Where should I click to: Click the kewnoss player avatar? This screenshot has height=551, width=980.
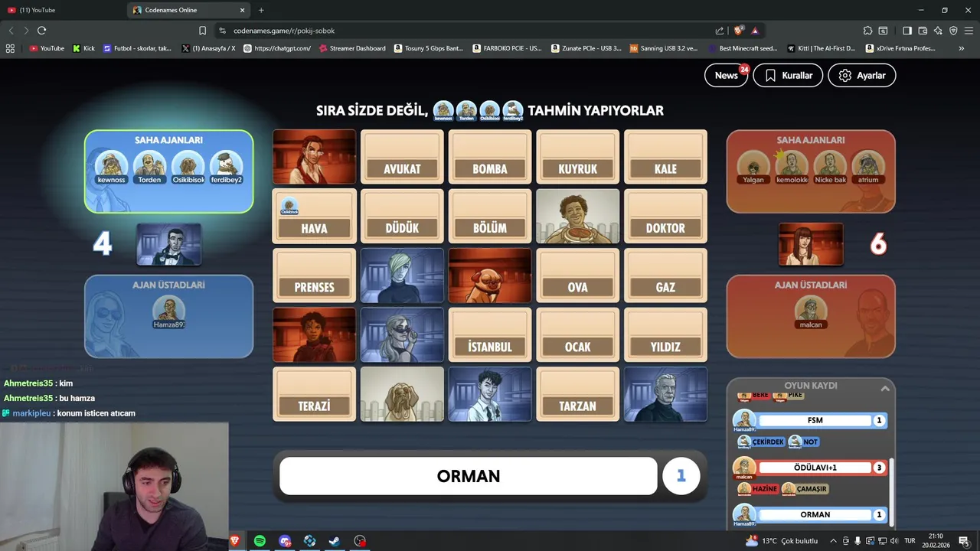(x=111, y=165)
